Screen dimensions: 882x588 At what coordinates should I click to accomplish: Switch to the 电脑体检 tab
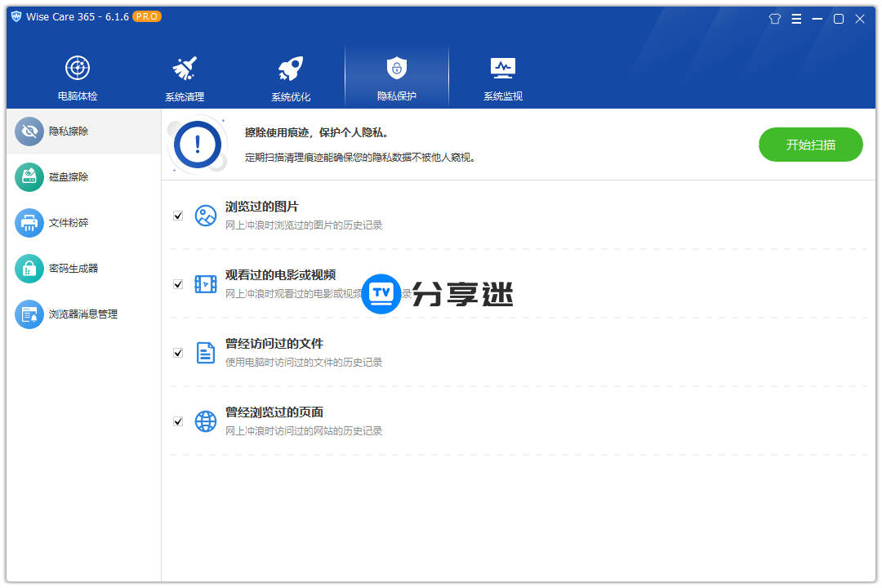coord(78,76)
